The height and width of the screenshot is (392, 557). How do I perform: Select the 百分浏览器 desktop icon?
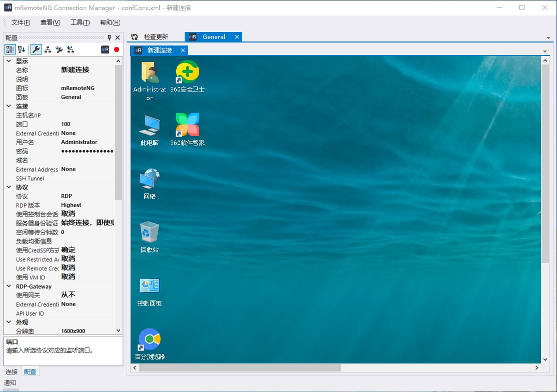pos(150,344)
